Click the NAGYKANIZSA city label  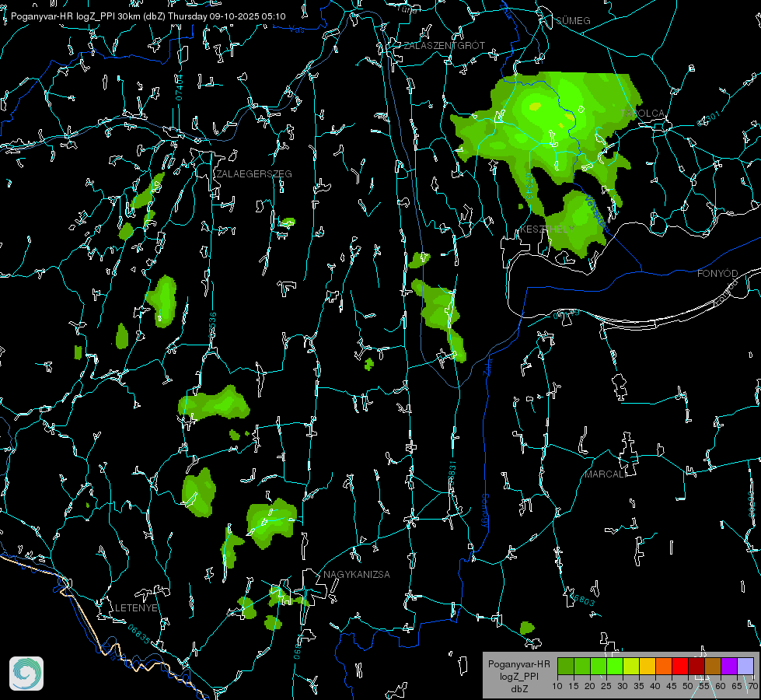(x=357, y=575)
